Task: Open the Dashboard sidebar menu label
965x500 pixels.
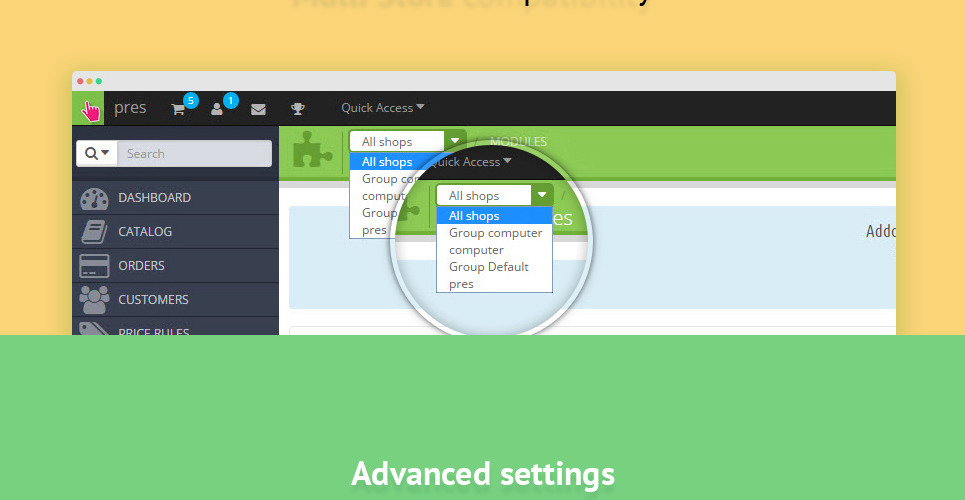Action: point(154,198)
